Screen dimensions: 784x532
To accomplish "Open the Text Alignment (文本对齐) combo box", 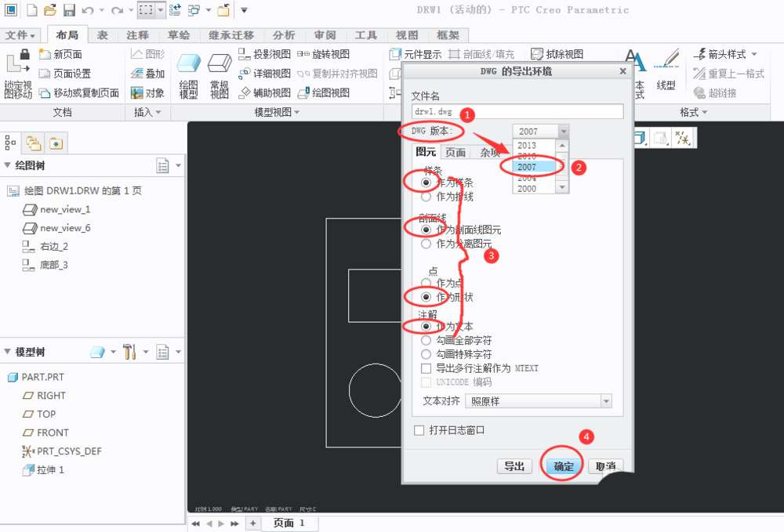I will [539, 401].
